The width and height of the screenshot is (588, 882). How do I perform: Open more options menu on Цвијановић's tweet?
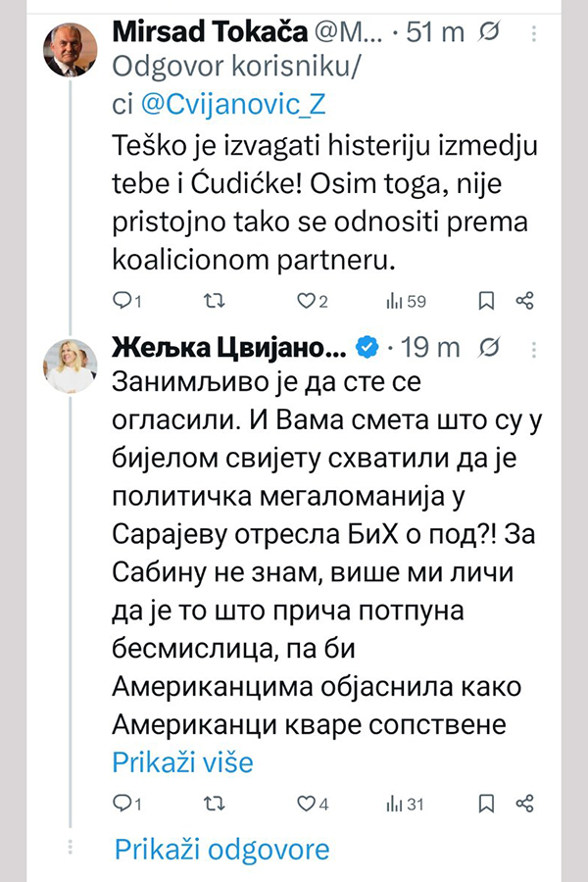[x=533, y=347]
